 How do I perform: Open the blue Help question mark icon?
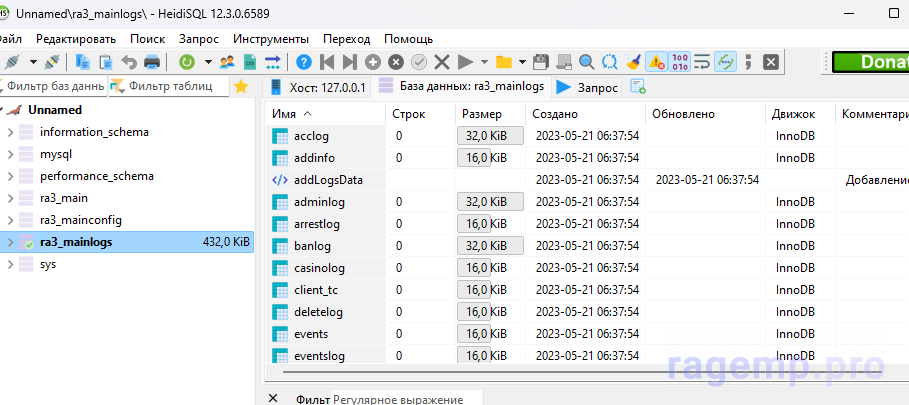[x=304, y=61]
